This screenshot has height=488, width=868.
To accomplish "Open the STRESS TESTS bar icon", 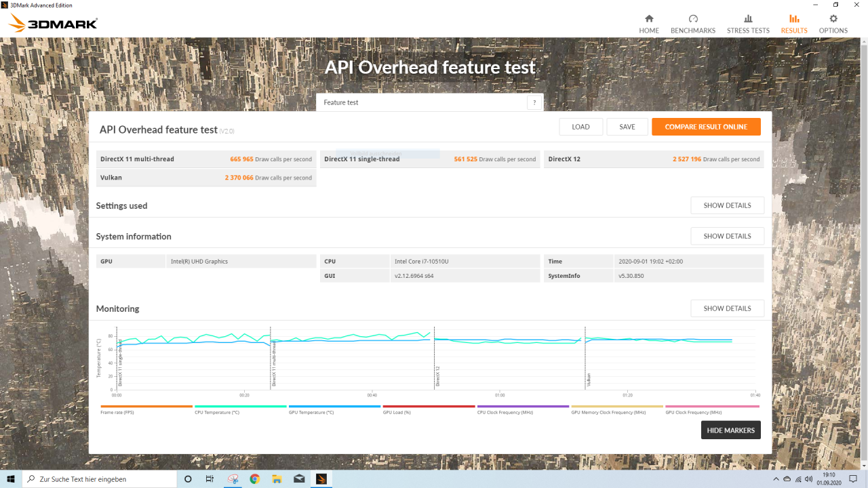I will pos(748,19).
